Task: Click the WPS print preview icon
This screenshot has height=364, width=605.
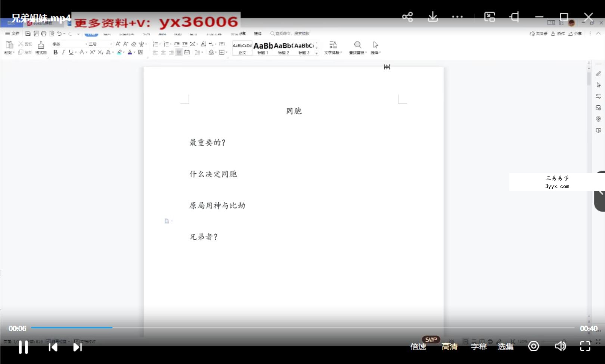Action: coord(52,34)
